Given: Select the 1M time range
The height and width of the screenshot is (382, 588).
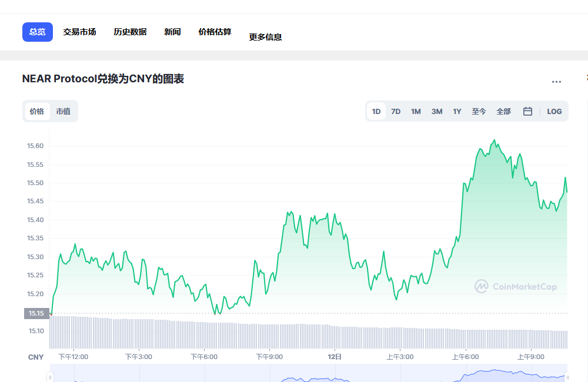Looking at the screenshot, I should (x=416, y=111).
